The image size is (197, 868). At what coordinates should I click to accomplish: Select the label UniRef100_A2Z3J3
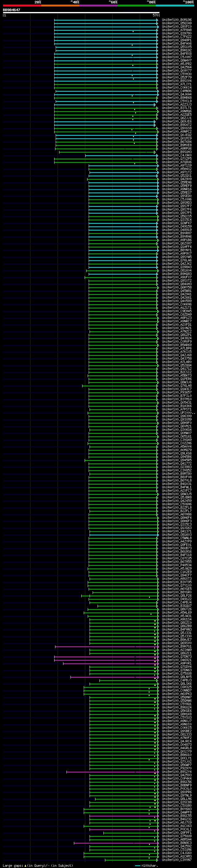[177, 104]
